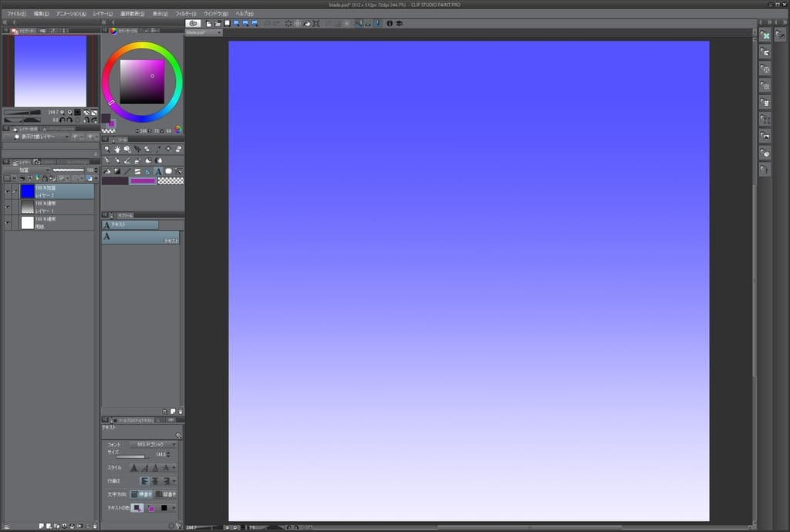
Task: Toggle visibility of レイヤー 1
Action: pos(8,207)
